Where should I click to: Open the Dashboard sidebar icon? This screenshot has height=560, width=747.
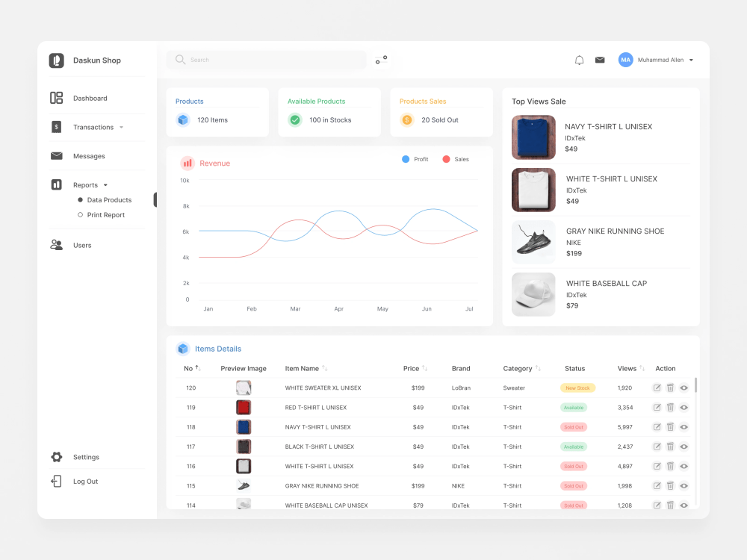point(56,98)
